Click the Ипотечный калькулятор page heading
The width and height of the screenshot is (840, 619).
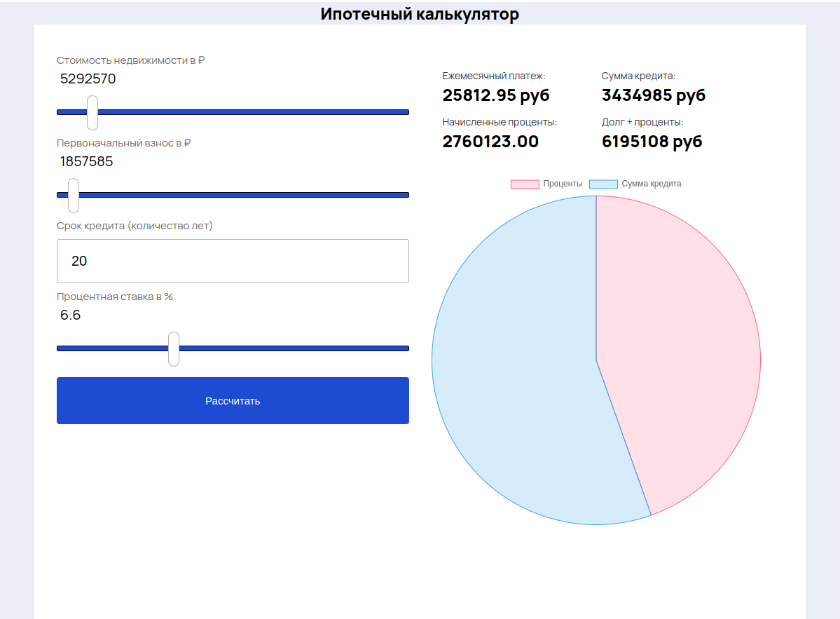pos(420,14)
